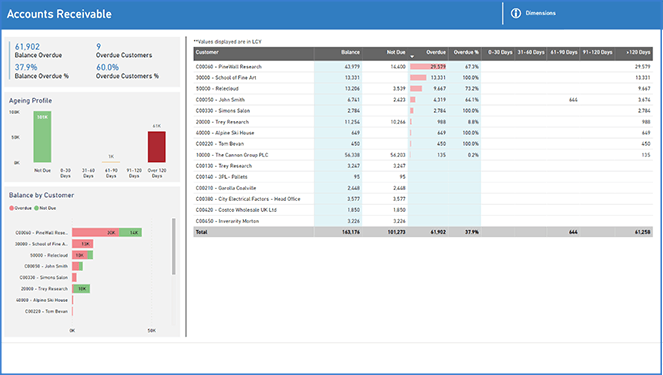This screenshot has height=375, width=663.
Task: Select the red Over 120 Days bar
Action: [156, 147]
